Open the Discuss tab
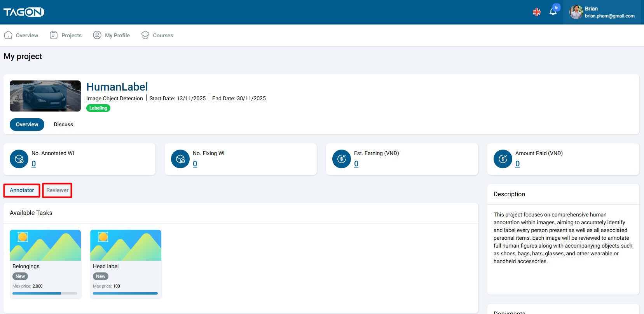Viewport: 644px width, 314px height. [x=63, y=125]
